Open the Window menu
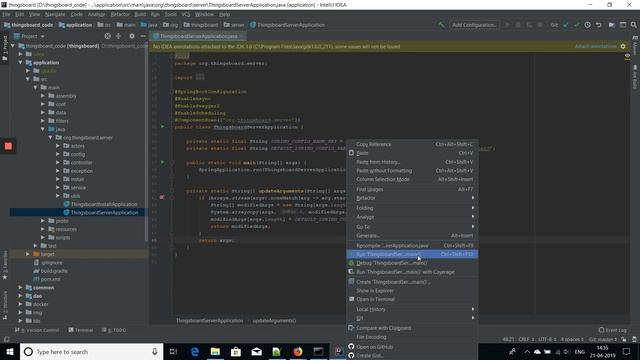 tap(204, 14)
